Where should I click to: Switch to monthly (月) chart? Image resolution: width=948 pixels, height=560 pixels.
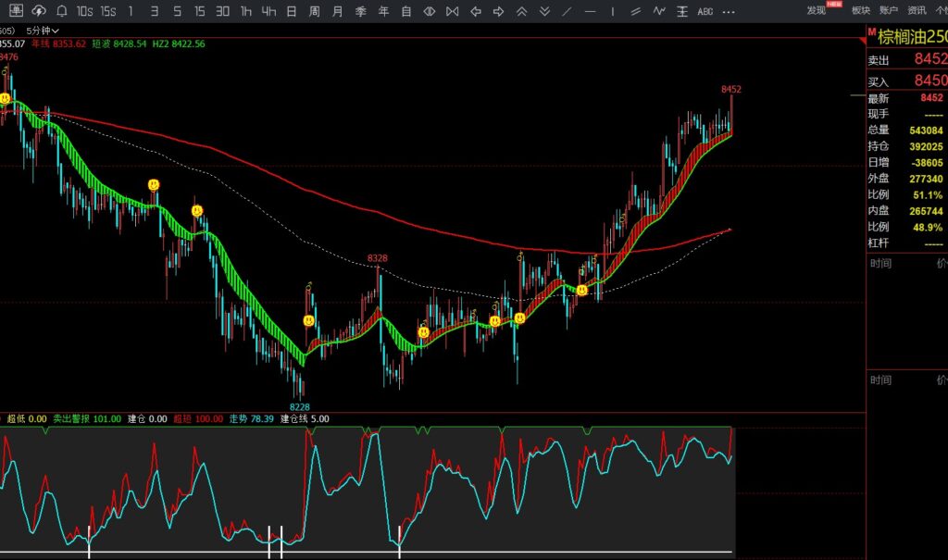point(337,11)
